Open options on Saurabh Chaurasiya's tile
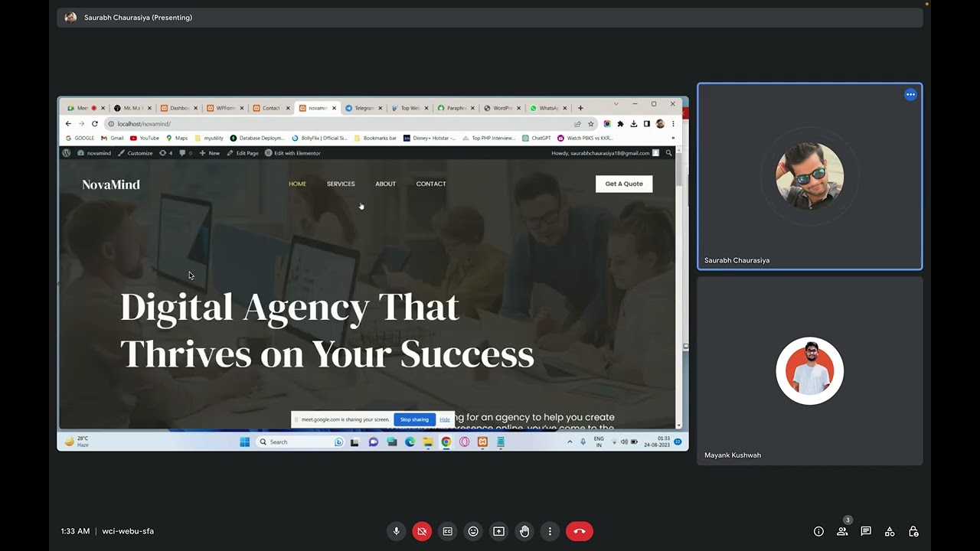Viewport: 980px width, 551px height. (x=910, y=95)
